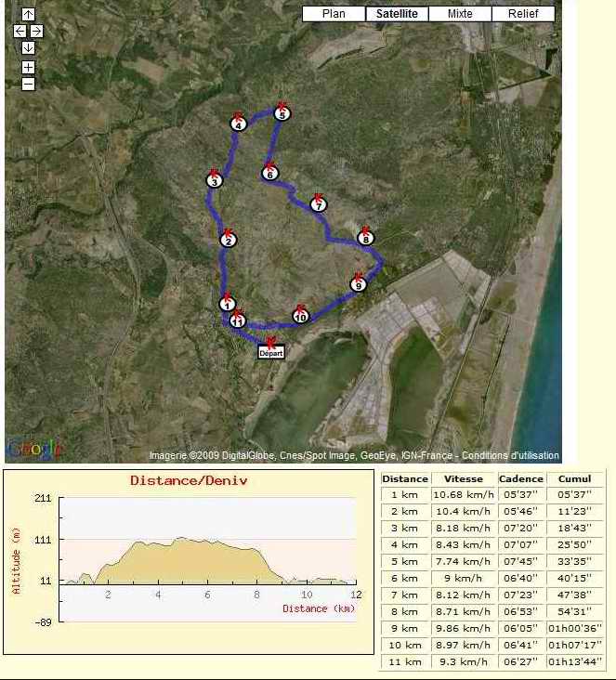Click kilometer marker 1 on the route
The width and height of the screenshot is (616, 680).
point(228,303)
